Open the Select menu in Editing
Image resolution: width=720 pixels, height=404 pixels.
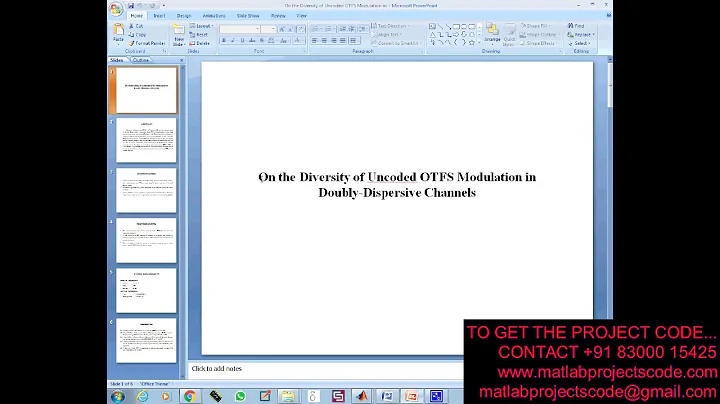coord(579,43)
